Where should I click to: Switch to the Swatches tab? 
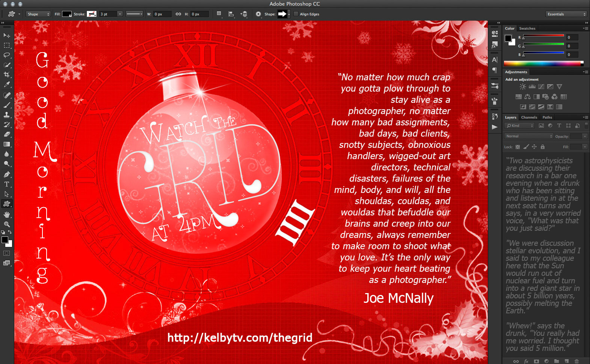click(x=527, y=29)
